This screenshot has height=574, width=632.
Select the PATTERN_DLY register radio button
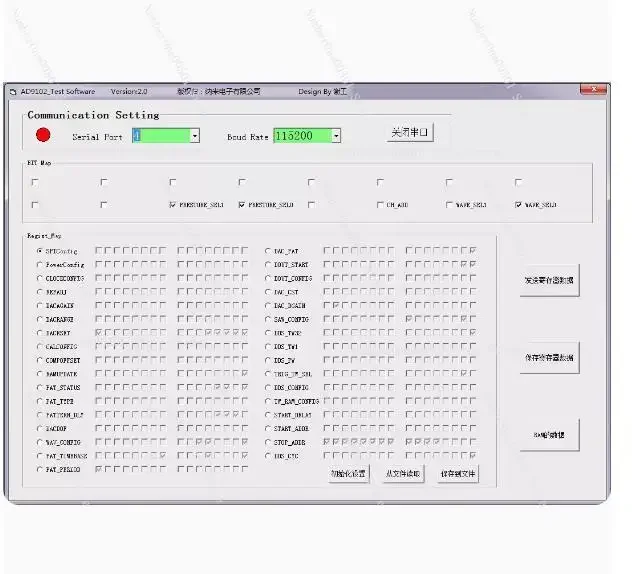40,415
